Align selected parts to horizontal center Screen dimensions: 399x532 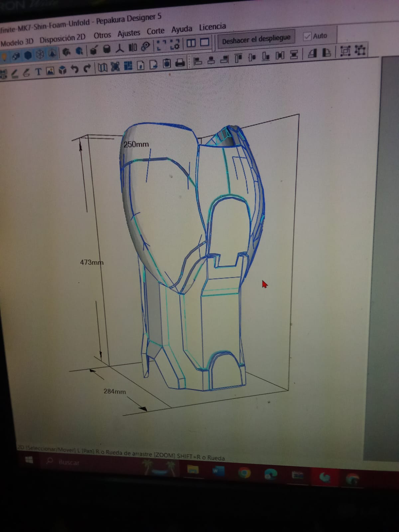click(x=211, y=60)
